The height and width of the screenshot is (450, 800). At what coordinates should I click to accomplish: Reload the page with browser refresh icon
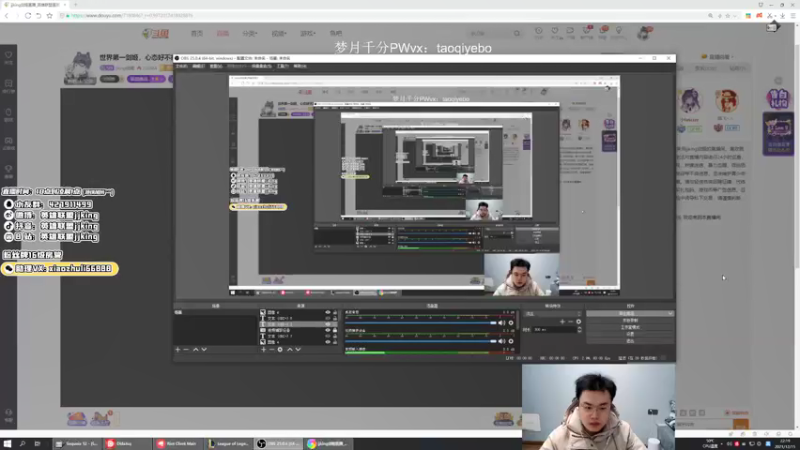pos(28,16)
